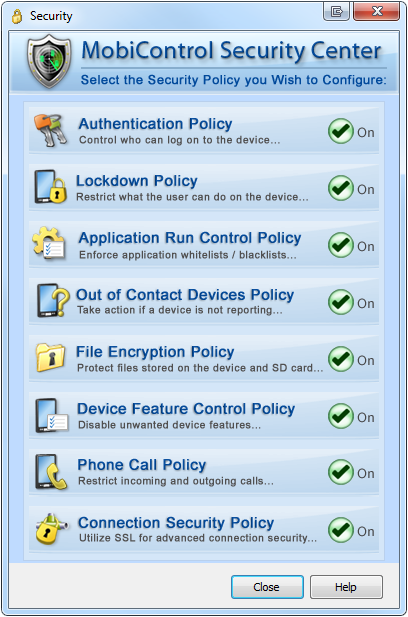Image resolution: width=408 pixels, height=617 pixels.
Task: Click the Help button
Action: point(346,587)
